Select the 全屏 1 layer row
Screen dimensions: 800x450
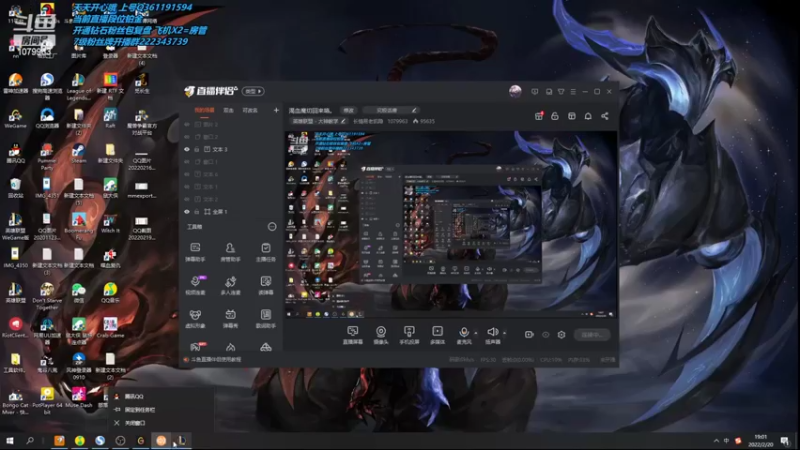pyautogui.click(x=231, y=212)
